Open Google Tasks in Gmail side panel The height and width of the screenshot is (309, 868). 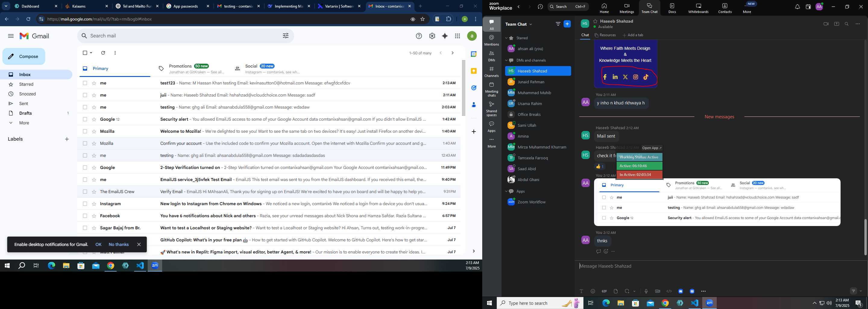click(x=474, y=88)
